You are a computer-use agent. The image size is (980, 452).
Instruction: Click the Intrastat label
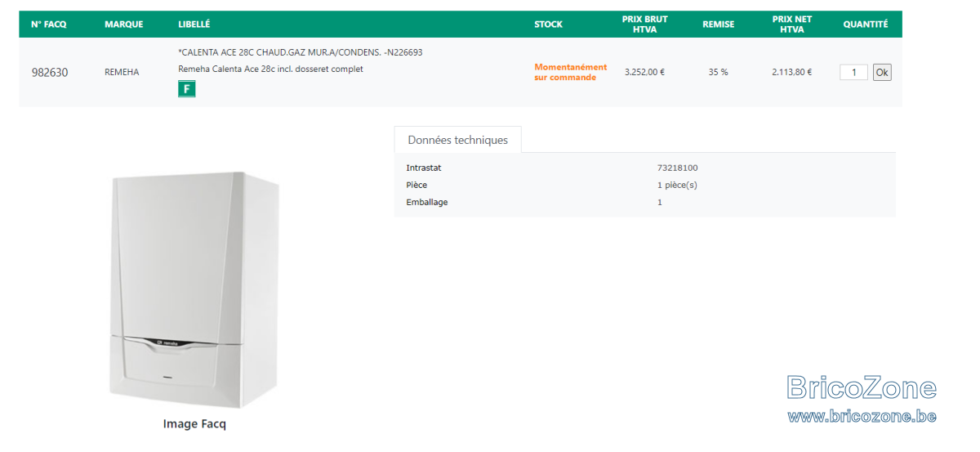(424, 168)
